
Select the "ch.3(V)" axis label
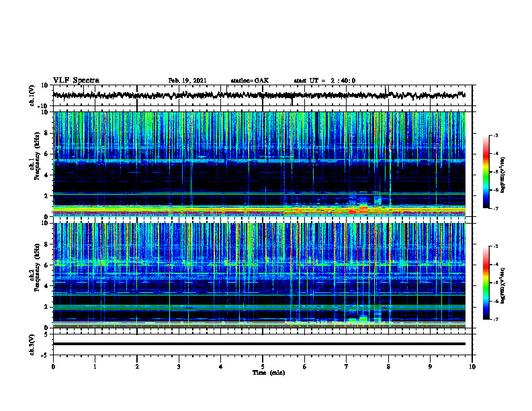click(x=32, y=345)
